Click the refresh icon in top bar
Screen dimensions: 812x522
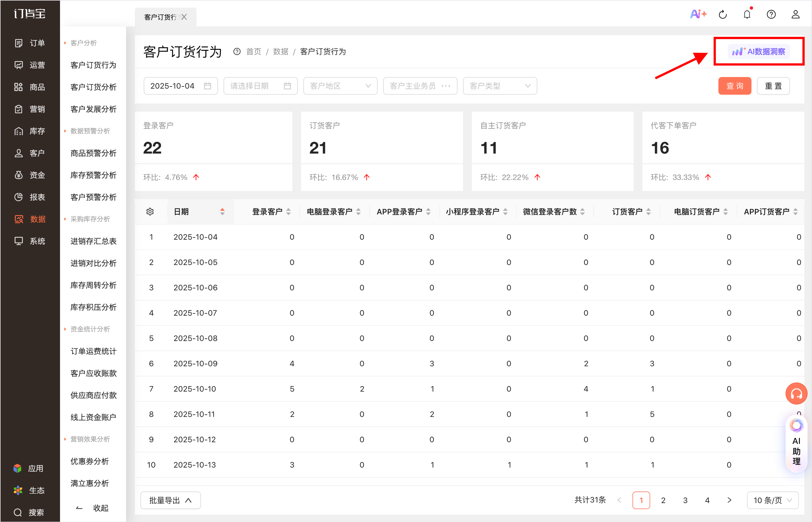pos(723,15)
